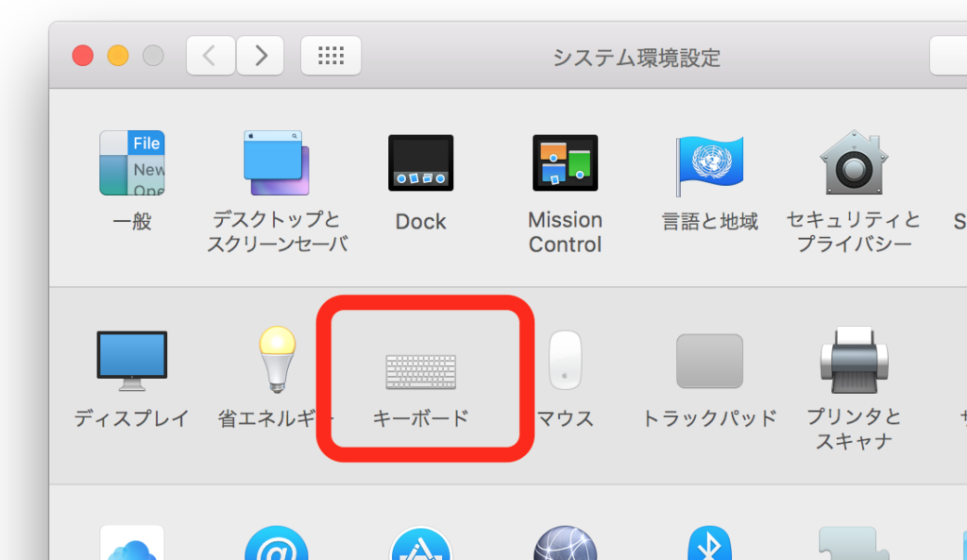Show all preference panes via grid button
The height and width of the screenshot is (560, 967).
tap(331, 55)
